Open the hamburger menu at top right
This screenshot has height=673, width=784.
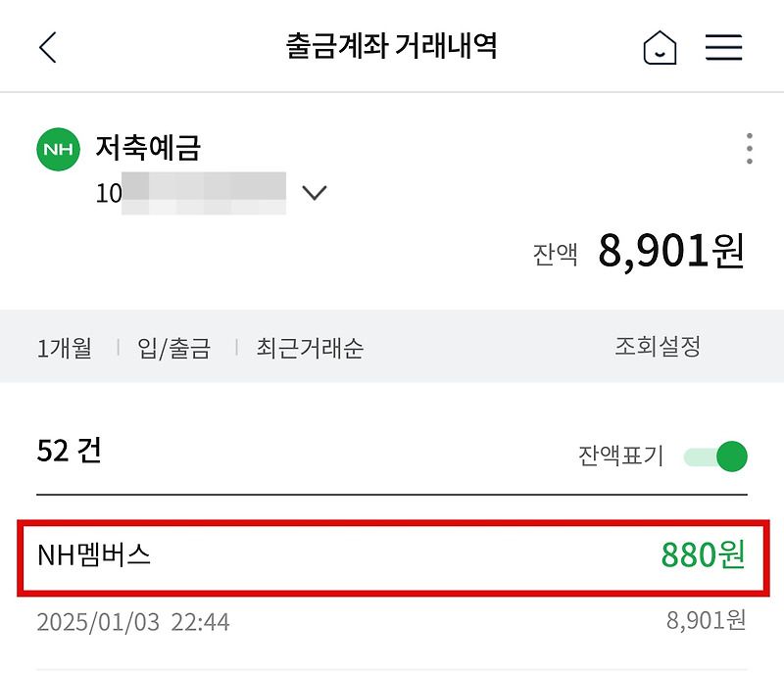(x=723, y=46)
